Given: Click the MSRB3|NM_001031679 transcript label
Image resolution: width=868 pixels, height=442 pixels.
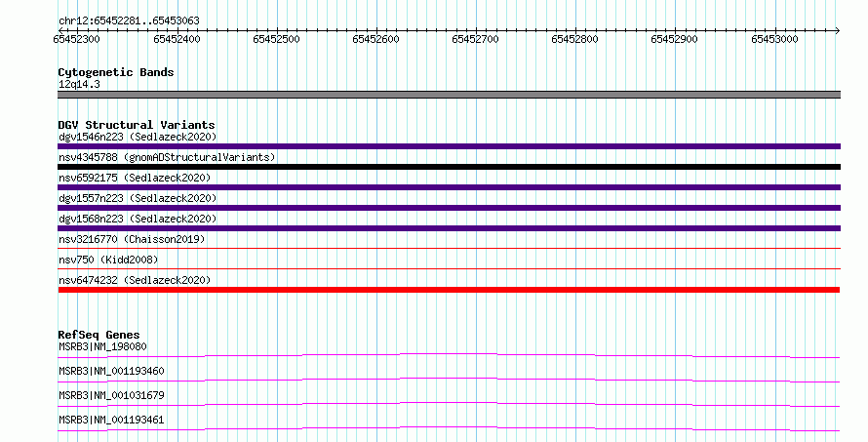Looking at the screenshot, I should click(x=111, y=395).
